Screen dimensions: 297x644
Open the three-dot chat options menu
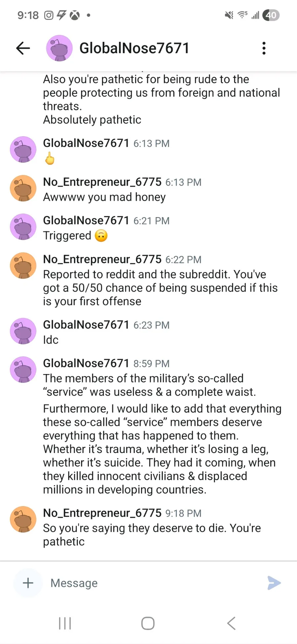pyautogui.click(x=264, y=48)
